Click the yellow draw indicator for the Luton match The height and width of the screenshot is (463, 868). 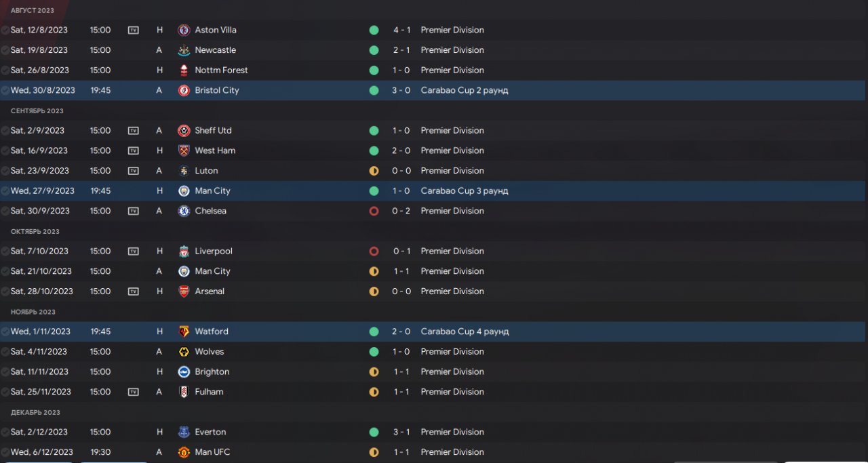[374, 171]
